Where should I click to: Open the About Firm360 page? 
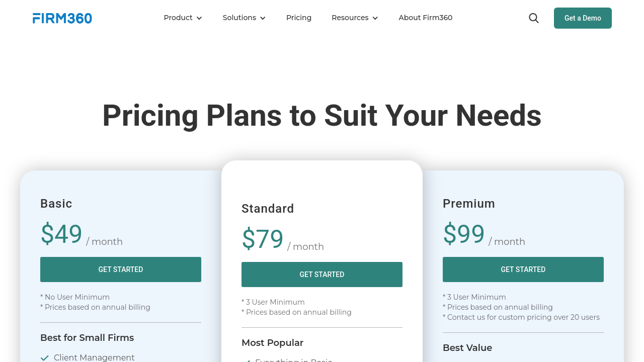pyautogui.click(x=425, y=18)
